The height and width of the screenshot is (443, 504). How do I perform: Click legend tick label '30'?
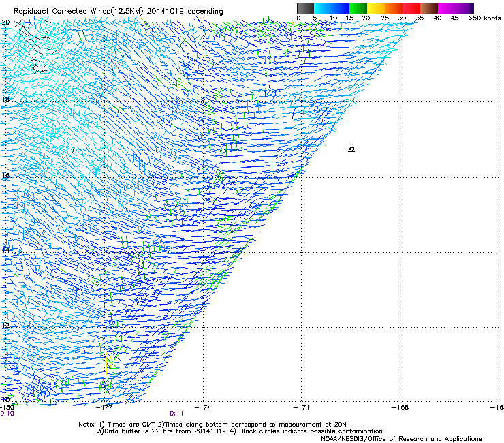click(x=402, y=18)
